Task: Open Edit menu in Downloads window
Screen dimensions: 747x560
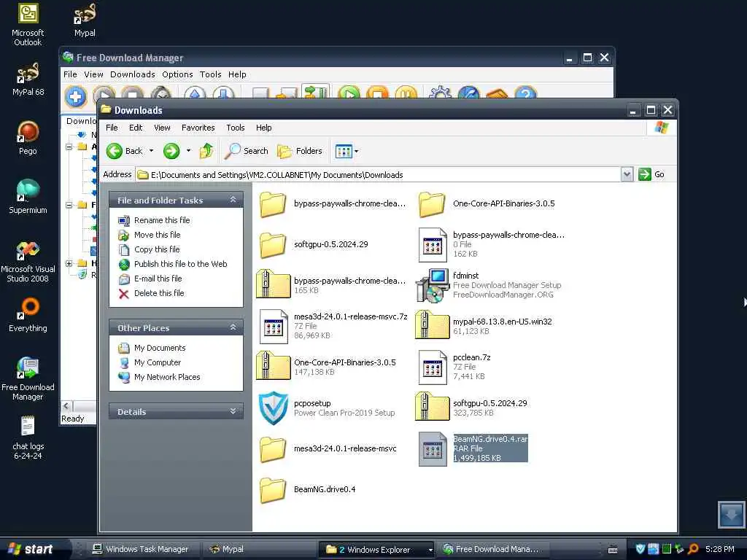Action: pos(136,128)
